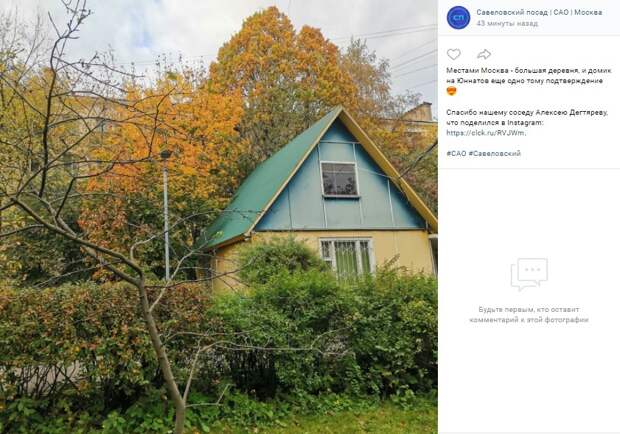Open the #САО hashtag
Screen dimensions: 620x434
[456, 153]
